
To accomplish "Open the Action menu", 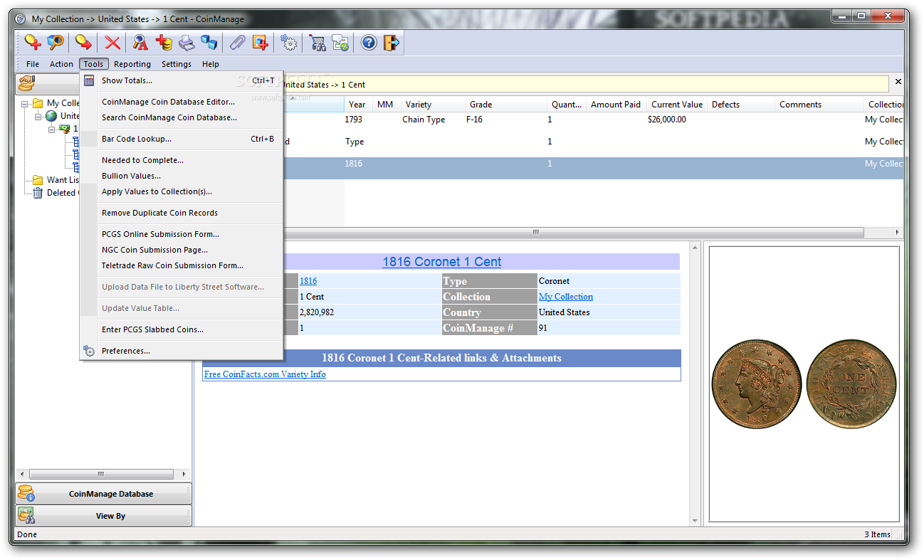I will click(x=61, y=64).
